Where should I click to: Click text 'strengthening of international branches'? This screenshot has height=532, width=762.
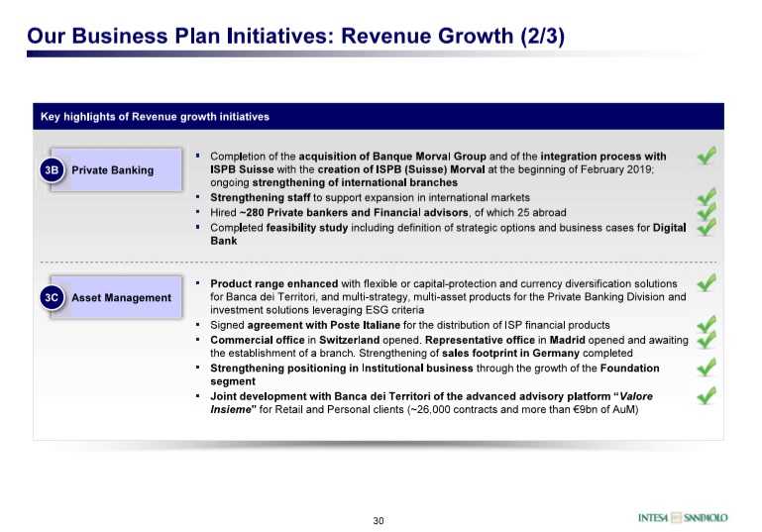pos(355,182)
